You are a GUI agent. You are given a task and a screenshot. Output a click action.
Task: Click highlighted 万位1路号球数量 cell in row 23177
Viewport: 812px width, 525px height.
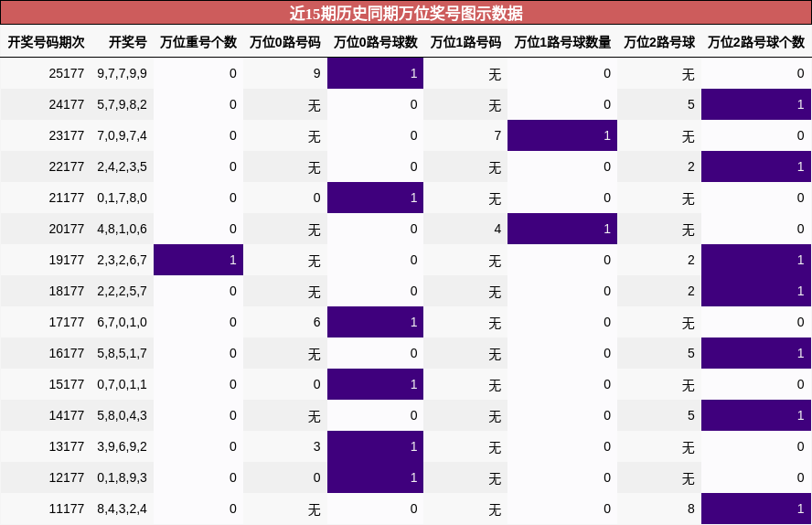tap(562, 135)
